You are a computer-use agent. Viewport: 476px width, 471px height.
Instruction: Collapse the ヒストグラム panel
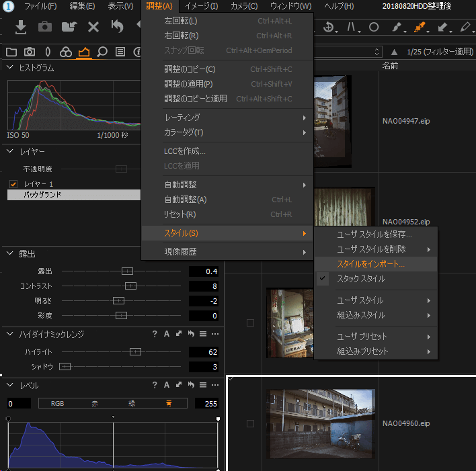click(11, 68)
